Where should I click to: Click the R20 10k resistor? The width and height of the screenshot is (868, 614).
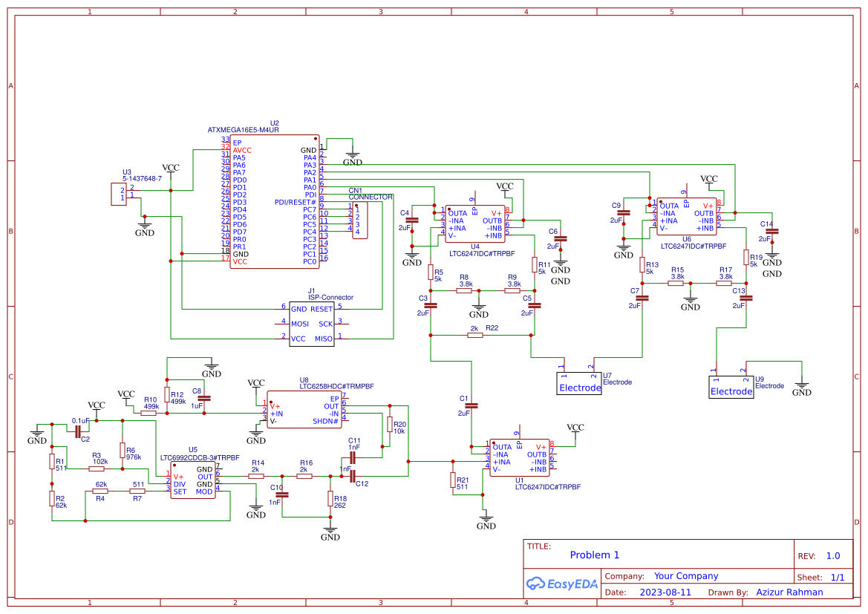click(x=389, y=424)
